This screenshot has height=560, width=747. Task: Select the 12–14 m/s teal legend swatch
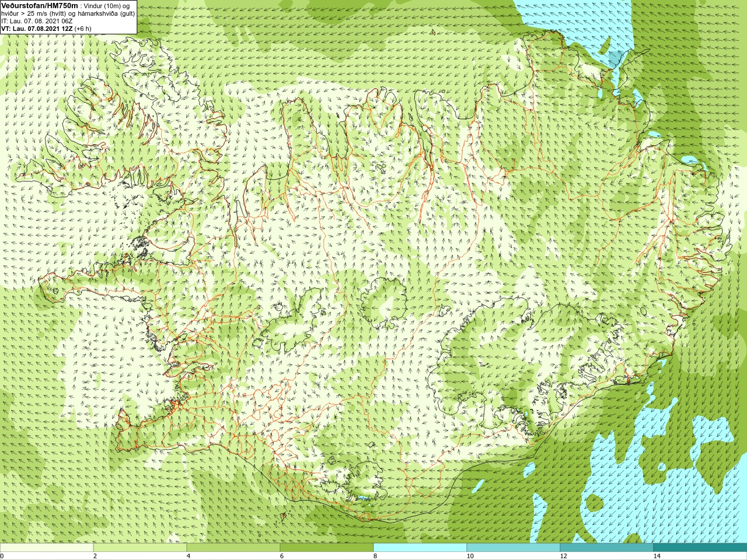tap(607, 548)
